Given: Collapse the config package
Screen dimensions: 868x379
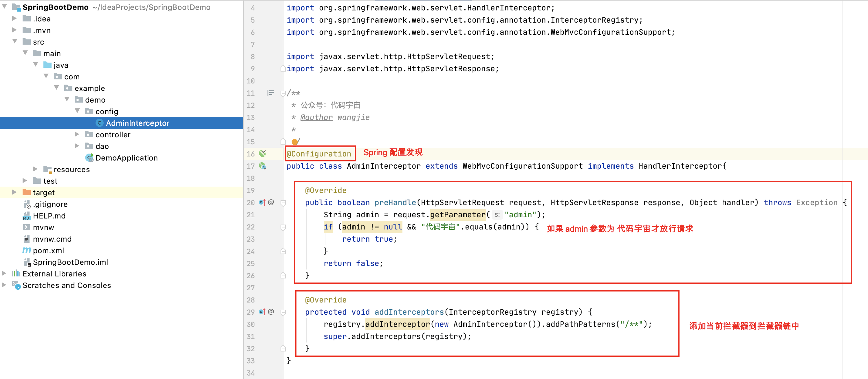Looking at the screenshot, I should [x=77, y=111].
